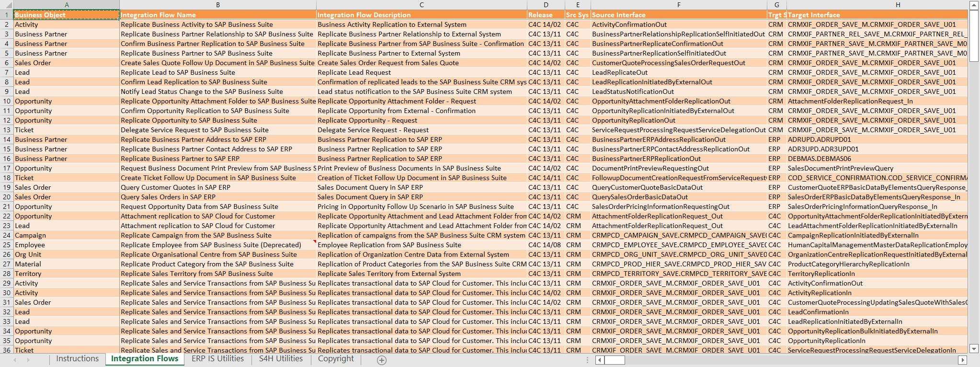Click the tab bar splitter dots handle
Image resolution: width=980 pixels, height=367 pixels.
tap(587, 360)
